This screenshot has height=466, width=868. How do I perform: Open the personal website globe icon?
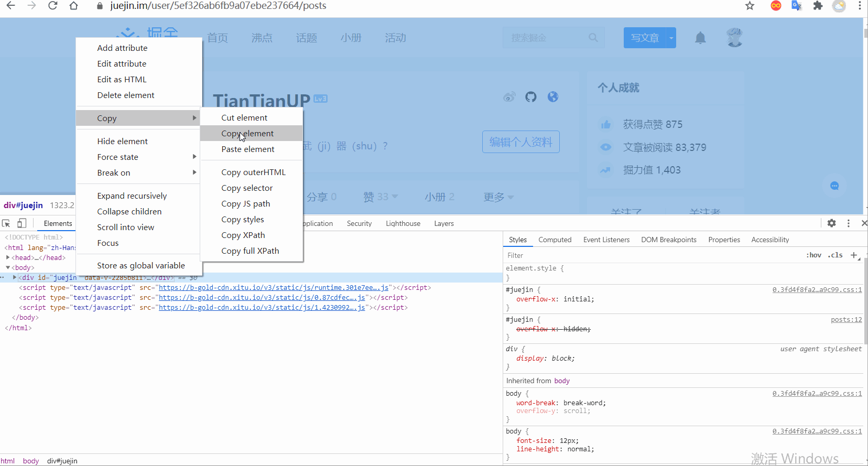click(x=553, y=97)
